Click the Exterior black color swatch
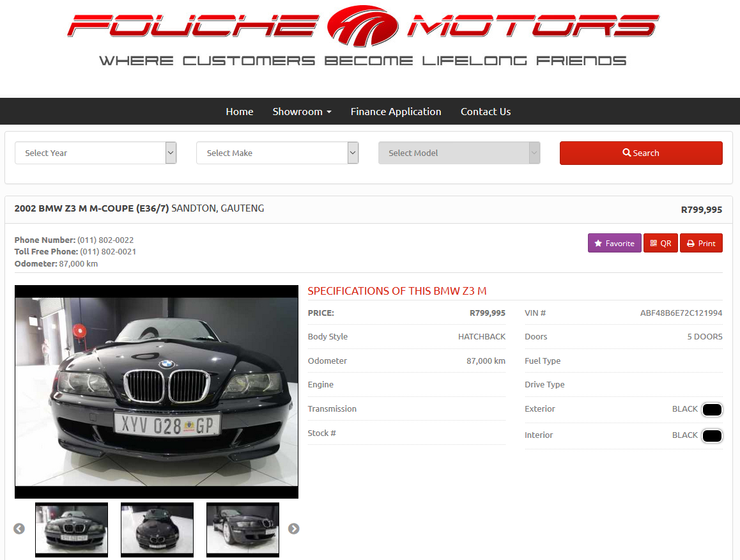The width and height of the screenshot is (740, 560). [x=712, y=409]
